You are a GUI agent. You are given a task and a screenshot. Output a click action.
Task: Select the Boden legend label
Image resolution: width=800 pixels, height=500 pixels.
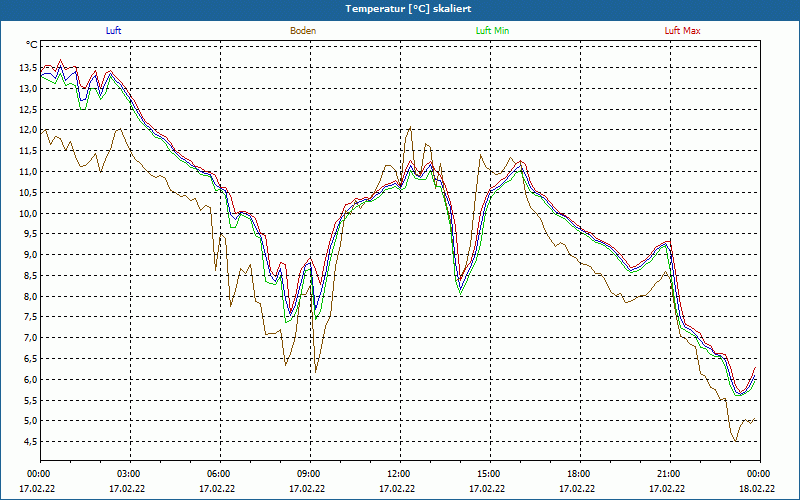pyautogui.click(x=303, y=31)
